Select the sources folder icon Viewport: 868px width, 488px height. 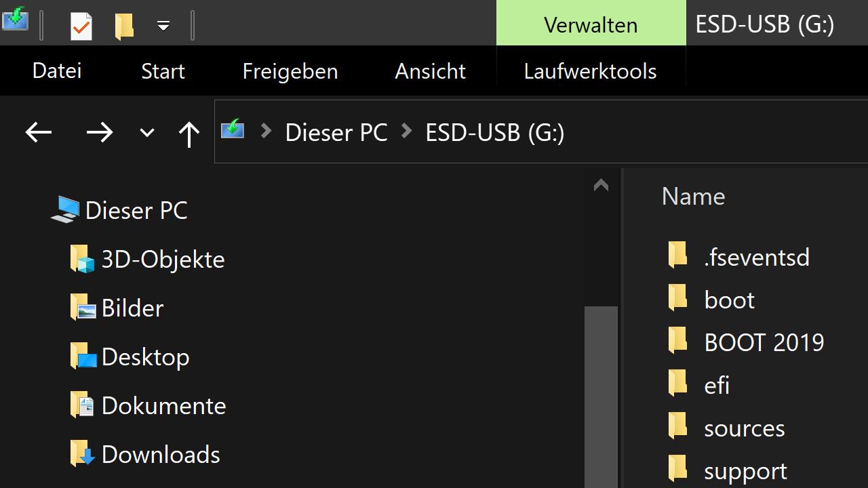pyautogui.click(x=677, y=428)
